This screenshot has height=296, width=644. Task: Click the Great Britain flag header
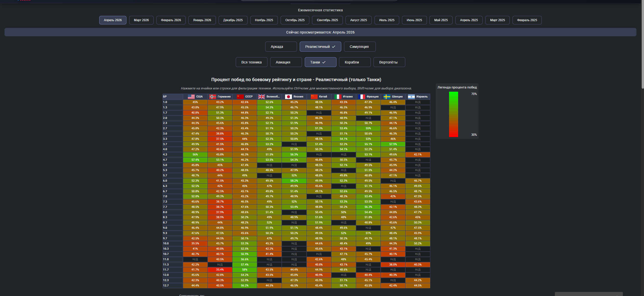269,96
